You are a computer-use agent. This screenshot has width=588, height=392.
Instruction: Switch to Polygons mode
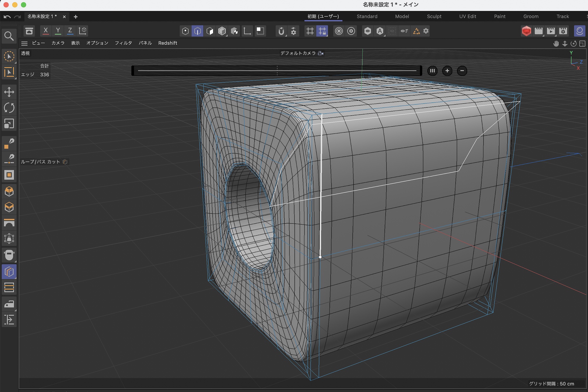pyautogui.click(x=210, y=31)
